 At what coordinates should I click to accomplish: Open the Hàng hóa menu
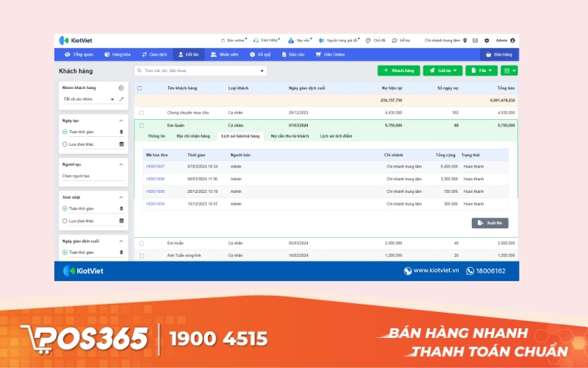point(118,54)
